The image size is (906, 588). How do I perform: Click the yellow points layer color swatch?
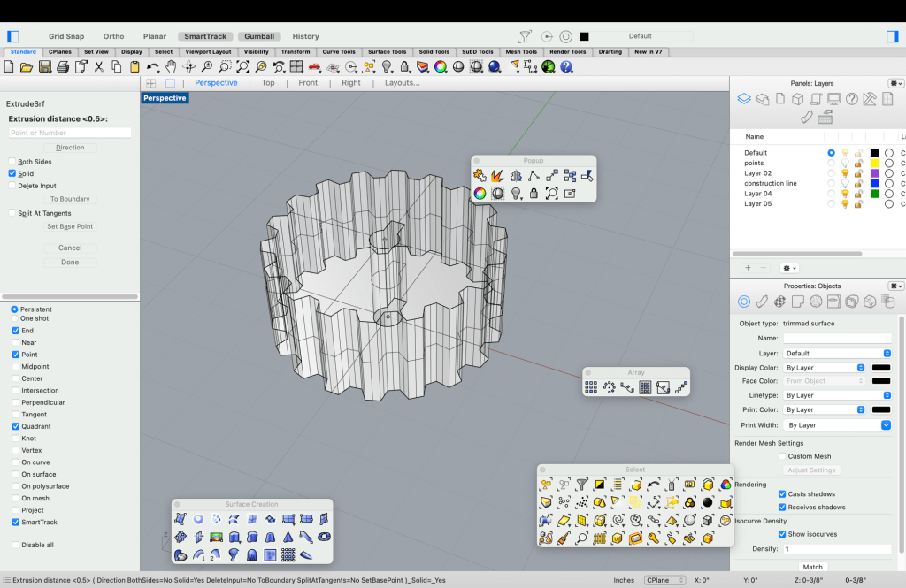click(x=874, y=164)
